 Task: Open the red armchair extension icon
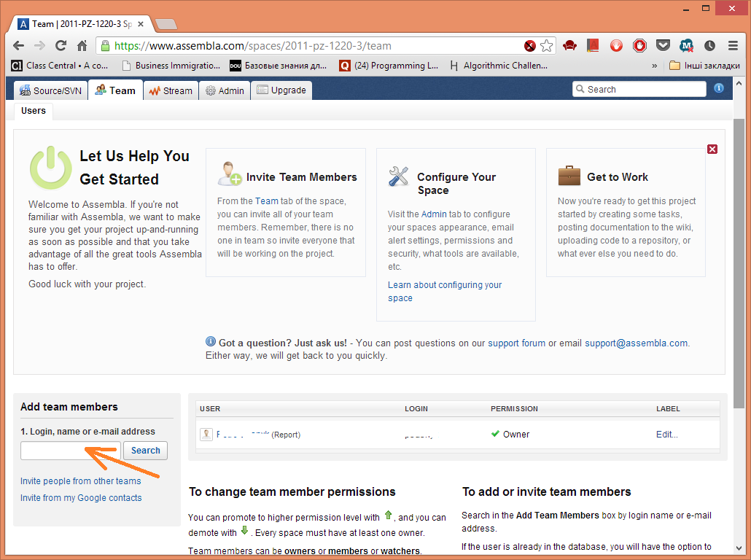569,46
